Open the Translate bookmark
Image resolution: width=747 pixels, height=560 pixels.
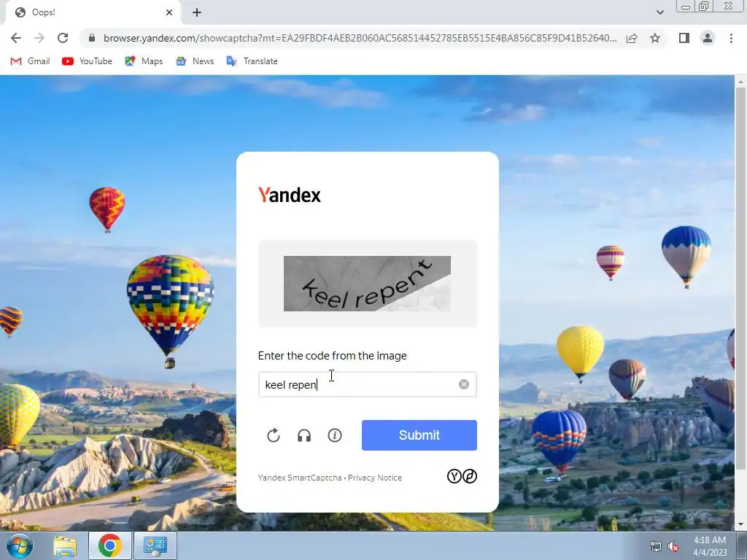252,61
